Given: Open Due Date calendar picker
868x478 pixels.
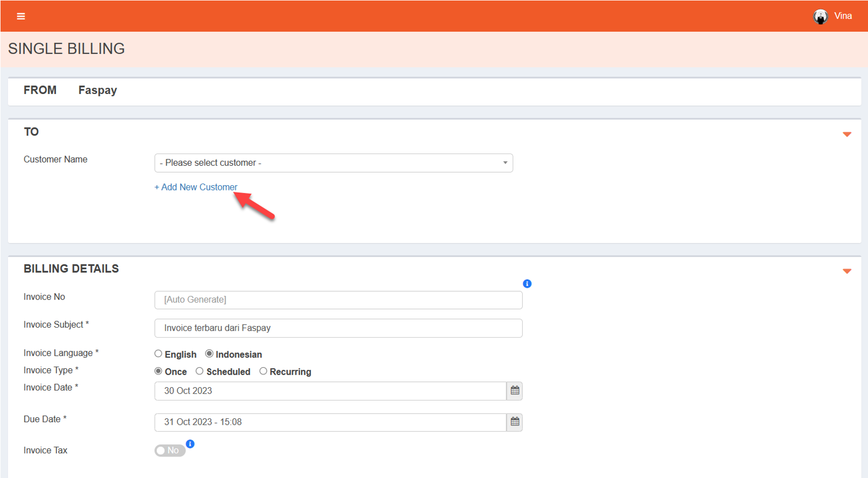Looking at the screenshot, I should coord(515,422).
